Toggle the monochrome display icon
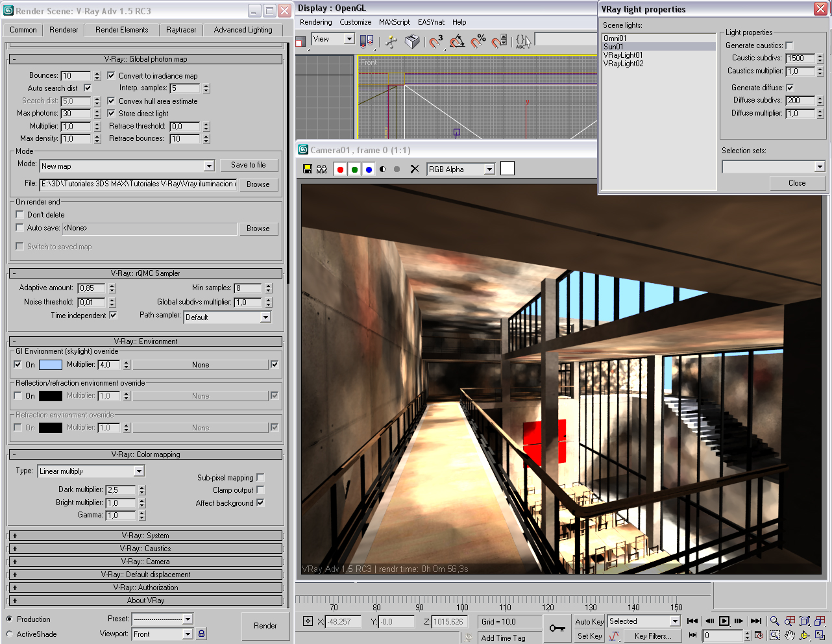Viewport: 832px width, 644px height. coord(397,169)
